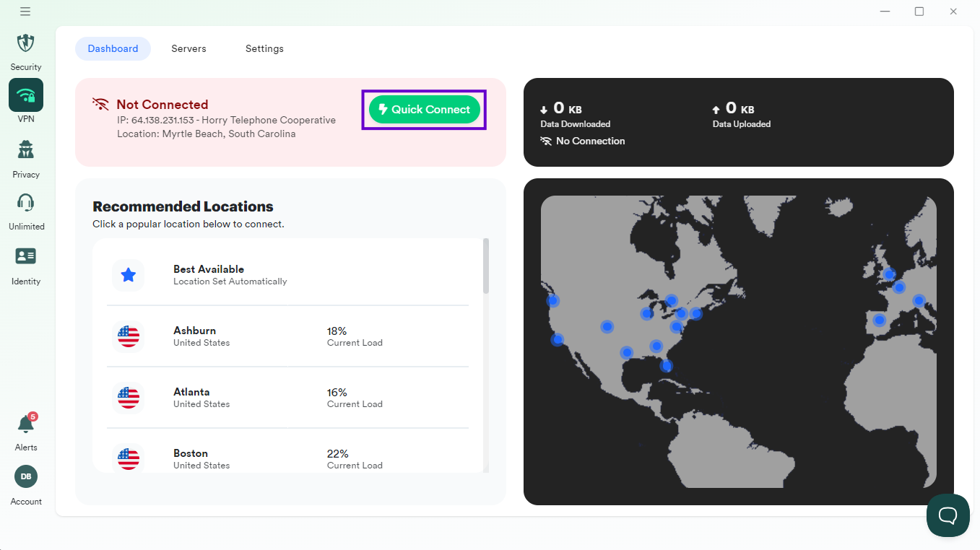Open the Identity card section
The image size is (980, 550).
pos(26,256)
